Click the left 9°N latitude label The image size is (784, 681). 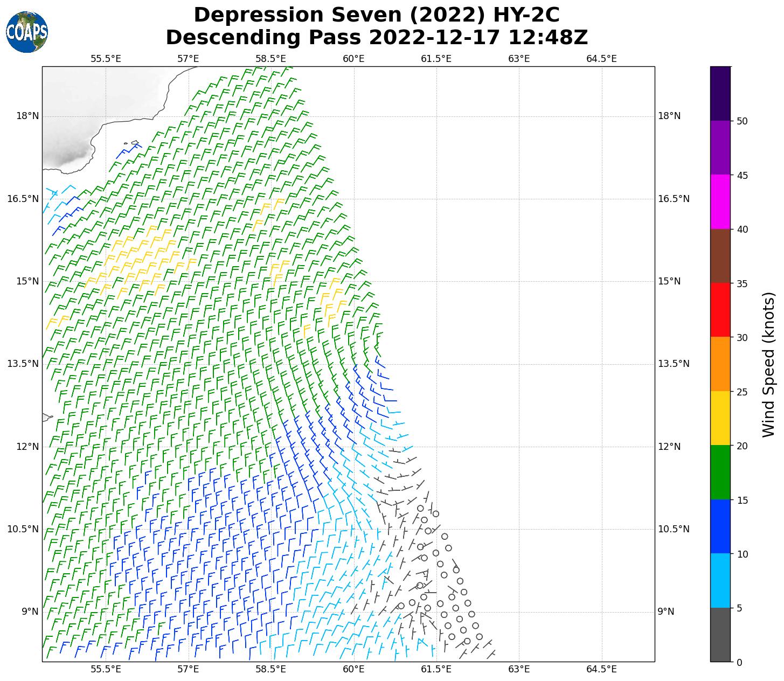[30, 611]
